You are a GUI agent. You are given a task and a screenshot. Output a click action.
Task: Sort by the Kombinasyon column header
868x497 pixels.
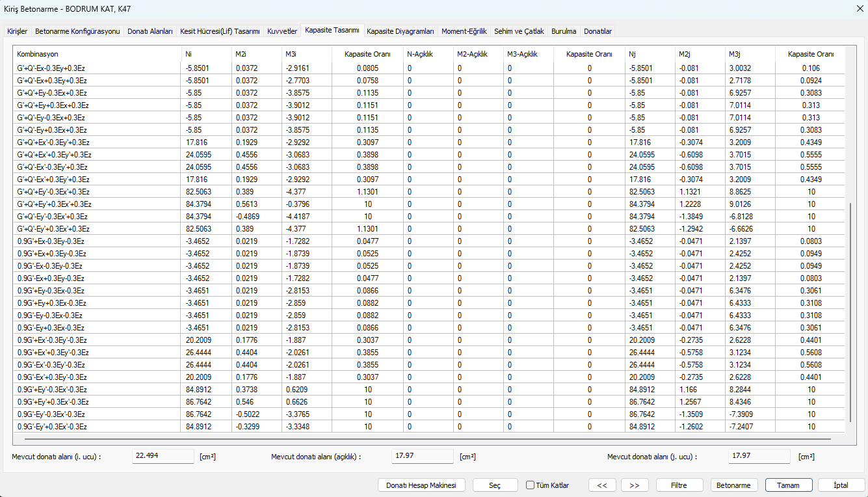pyautogui.click(x=96, y=54)
